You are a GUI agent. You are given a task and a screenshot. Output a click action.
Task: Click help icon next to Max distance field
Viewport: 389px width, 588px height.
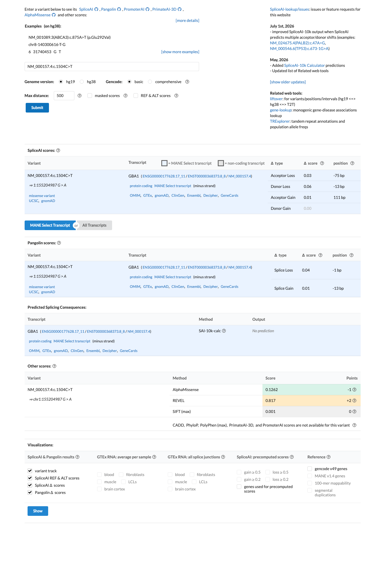pyautogui.click(x=79, y=96)
